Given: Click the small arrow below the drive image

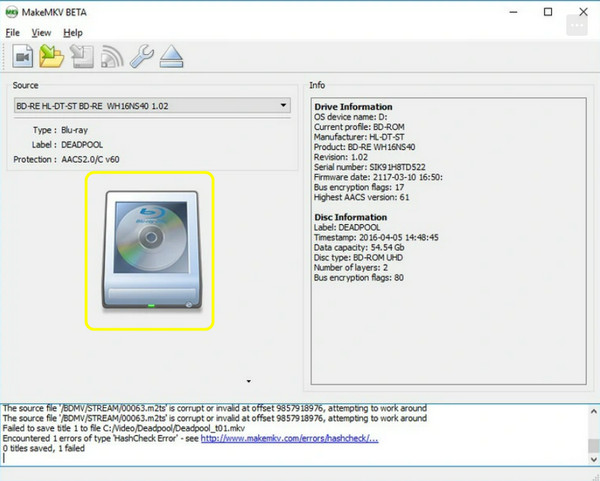Looking at the screenshot, I should pyautogui.click(x=249, y=381).
